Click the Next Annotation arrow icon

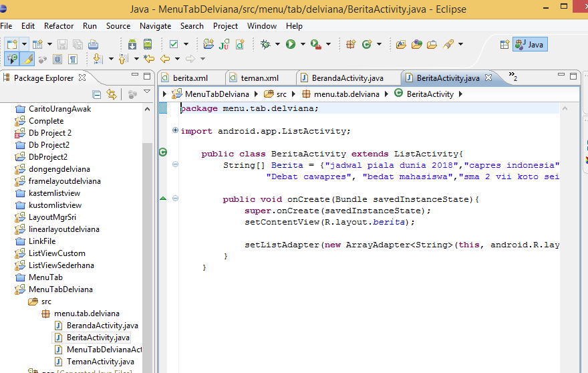click(x=98, y=59)
